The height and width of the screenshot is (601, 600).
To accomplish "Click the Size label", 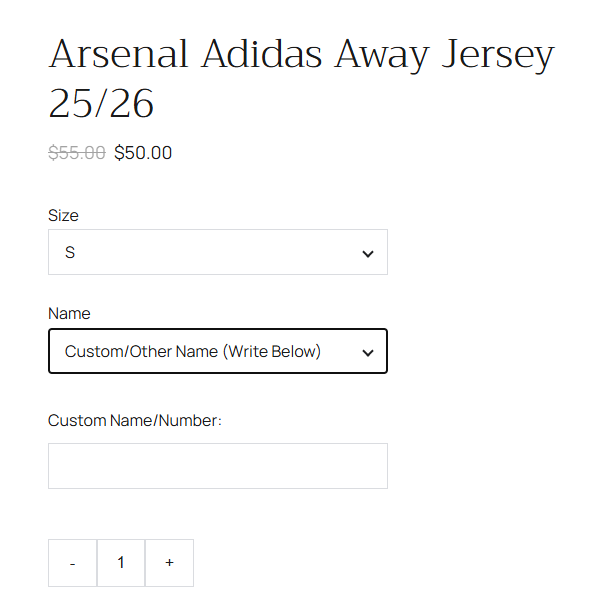I will [x=63, y=215].
